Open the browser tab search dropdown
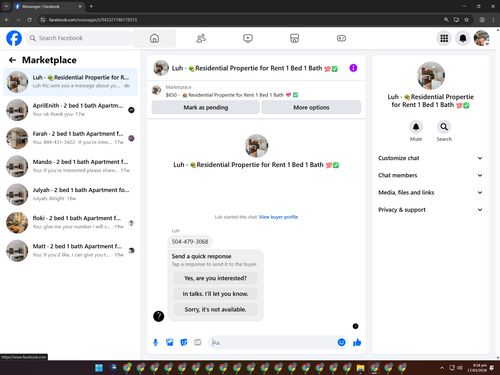The height and width of the screenshot is (375, 500). [x=6, y=6]
